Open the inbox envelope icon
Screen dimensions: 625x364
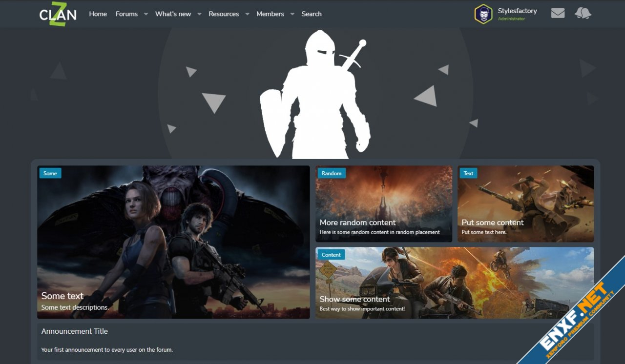pyautogui.click(x=558, y=13)
